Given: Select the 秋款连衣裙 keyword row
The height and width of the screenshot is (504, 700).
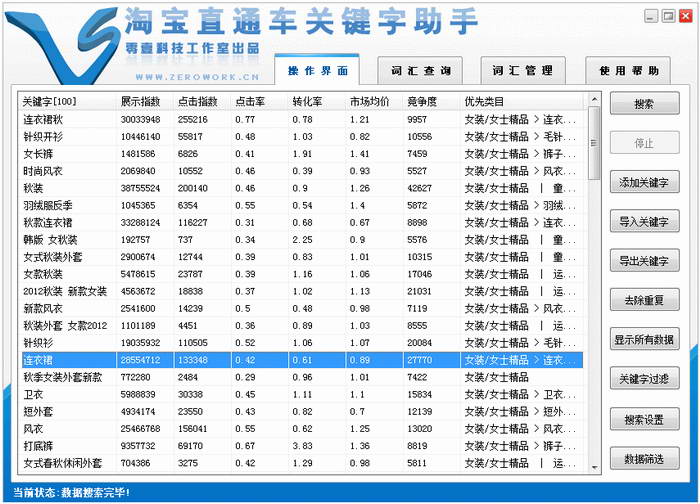Looking at the screenshot, I should point(302,223).
